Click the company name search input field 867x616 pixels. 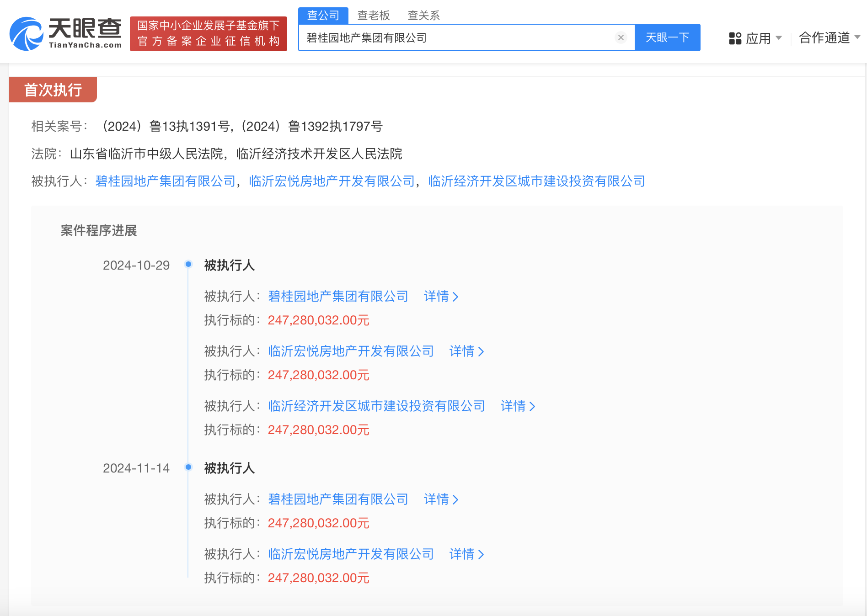(457, 37)
